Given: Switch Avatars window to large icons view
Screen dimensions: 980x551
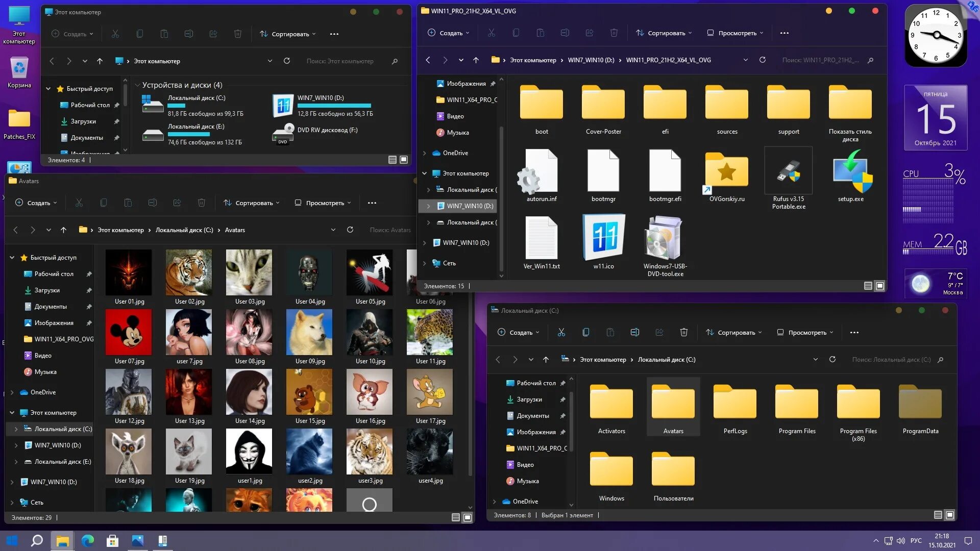Looking at the screenshot, I should (x=468, y=518).
